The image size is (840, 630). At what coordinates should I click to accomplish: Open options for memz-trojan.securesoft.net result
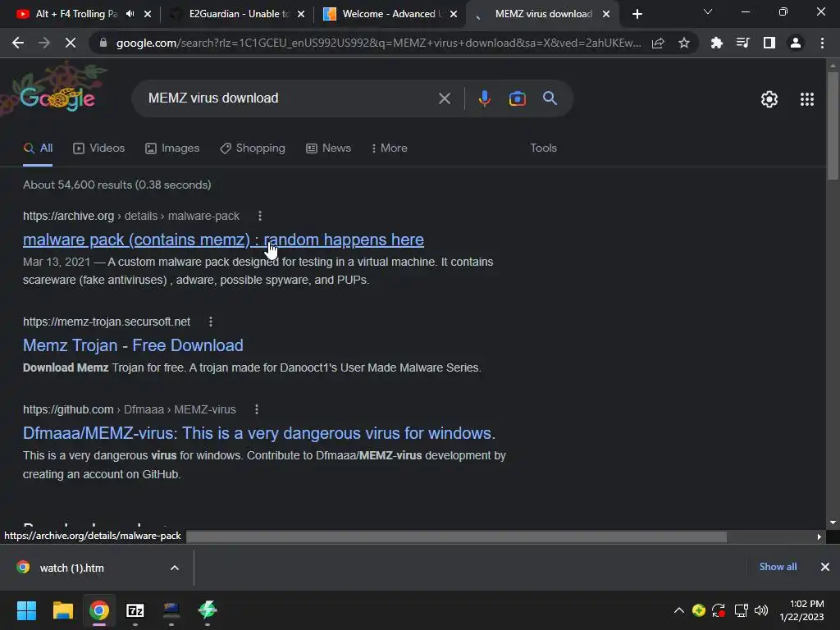(211, 322)
